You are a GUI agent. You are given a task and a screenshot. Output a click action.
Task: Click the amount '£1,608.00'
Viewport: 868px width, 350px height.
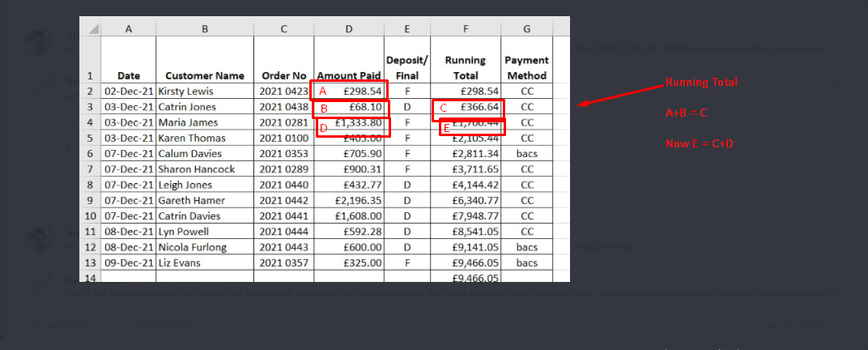(x=349, y=216)
